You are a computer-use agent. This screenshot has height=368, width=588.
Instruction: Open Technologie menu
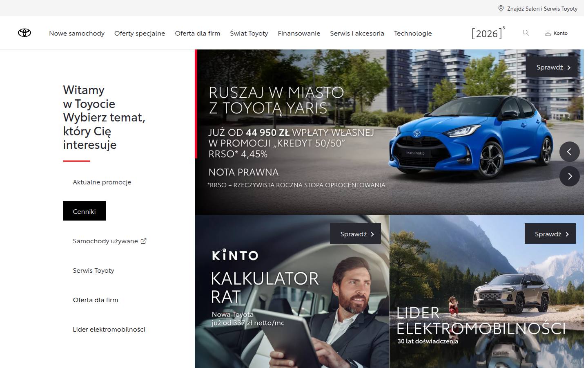(413, 33)
